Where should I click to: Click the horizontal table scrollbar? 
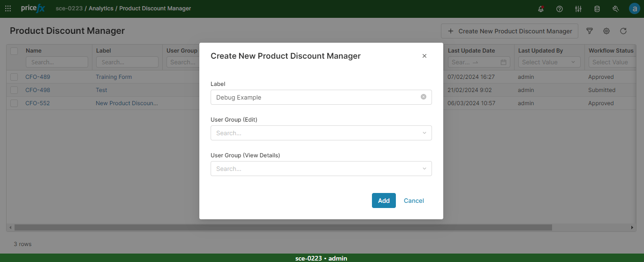coord(283,227)
